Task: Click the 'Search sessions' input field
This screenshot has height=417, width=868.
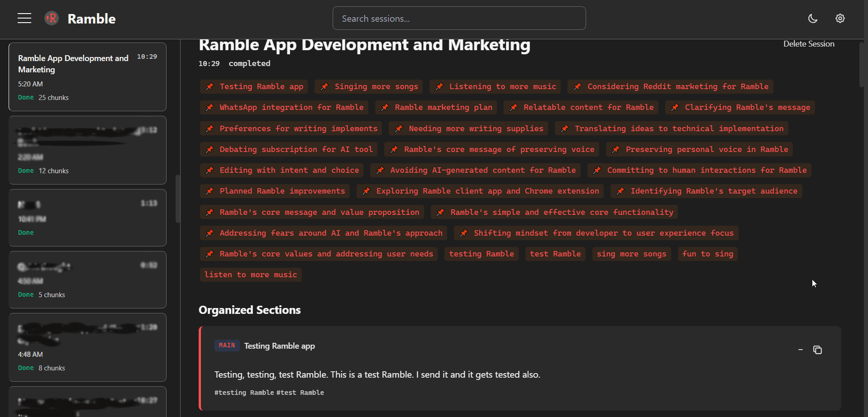Action: (459, 18)
